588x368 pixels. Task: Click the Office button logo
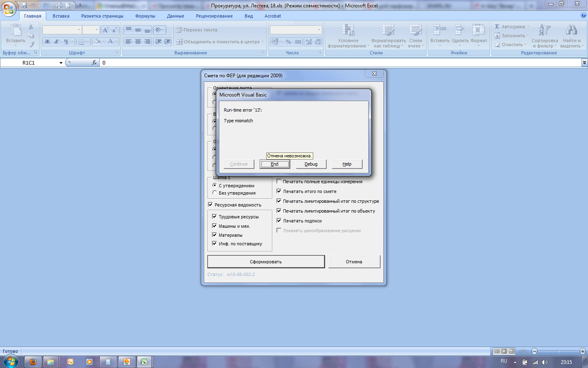[9, 9]
